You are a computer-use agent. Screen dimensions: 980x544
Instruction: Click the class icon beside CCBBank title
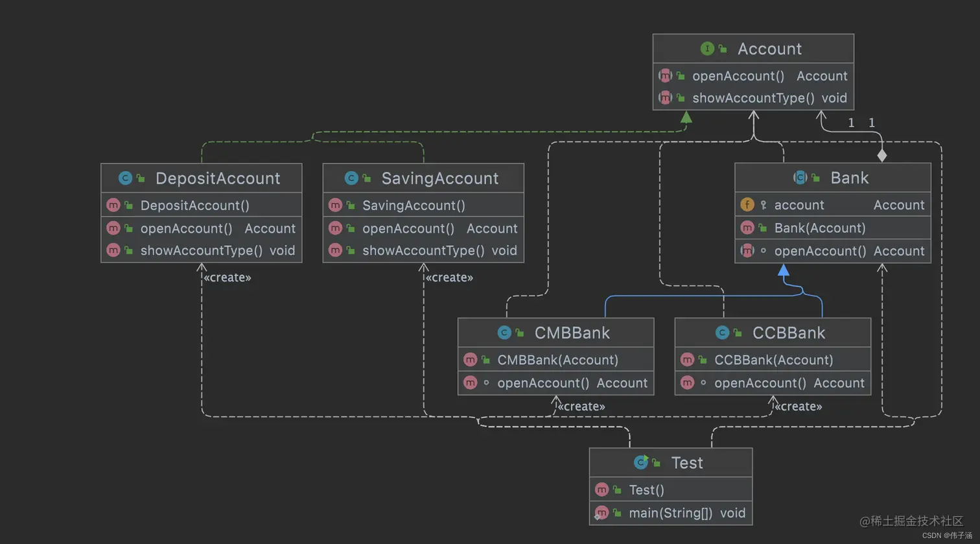(722, 333)
